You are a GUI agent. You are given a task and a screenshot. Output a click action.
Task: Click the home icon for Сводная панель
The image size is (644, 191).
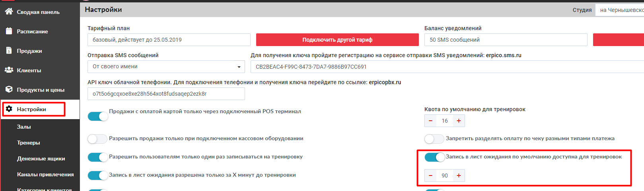click(x=9, y=12)
